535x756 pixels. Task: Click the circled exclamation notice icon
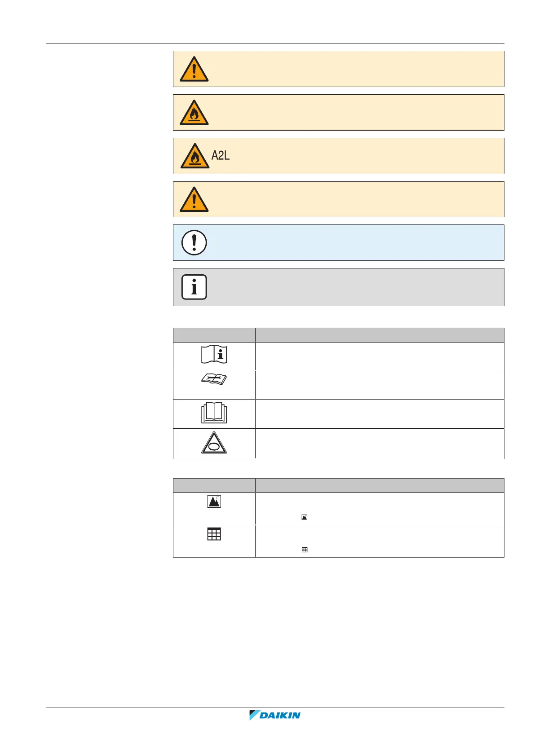point(194,242)
